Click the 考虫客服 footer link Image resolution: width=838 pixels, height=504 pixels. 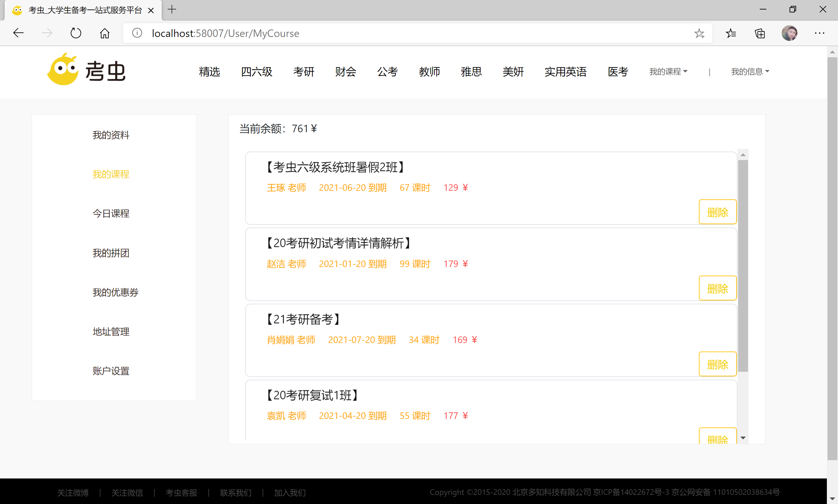pyautogui.click(x=181, y=492)
